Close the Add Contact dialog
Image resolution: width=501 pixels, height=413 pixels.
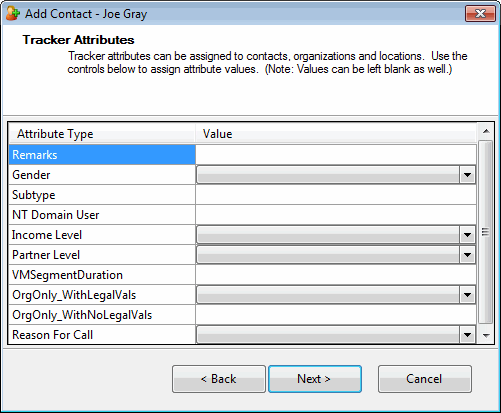pos(480,14)
